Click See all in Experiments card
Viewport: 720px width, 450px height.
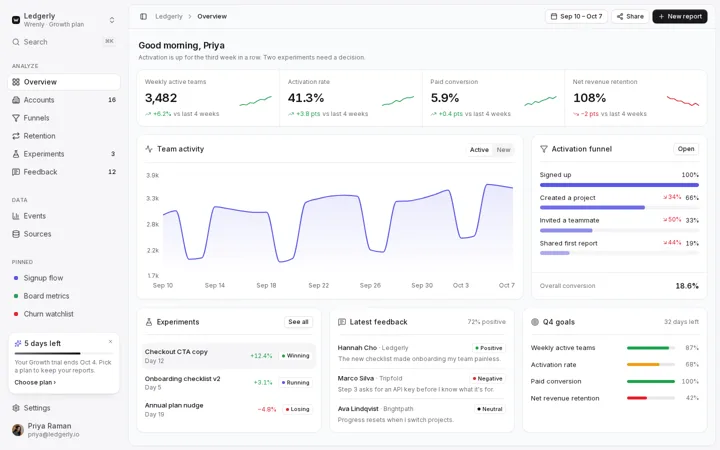point(298,322)
